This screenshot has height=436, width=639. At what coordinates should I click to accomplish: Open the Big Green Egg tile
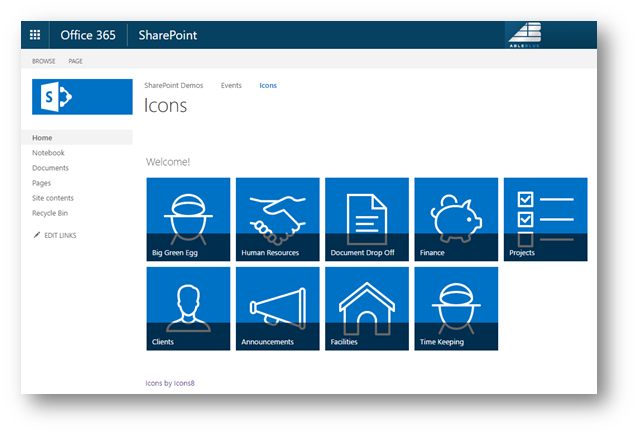tap(188, 219)
